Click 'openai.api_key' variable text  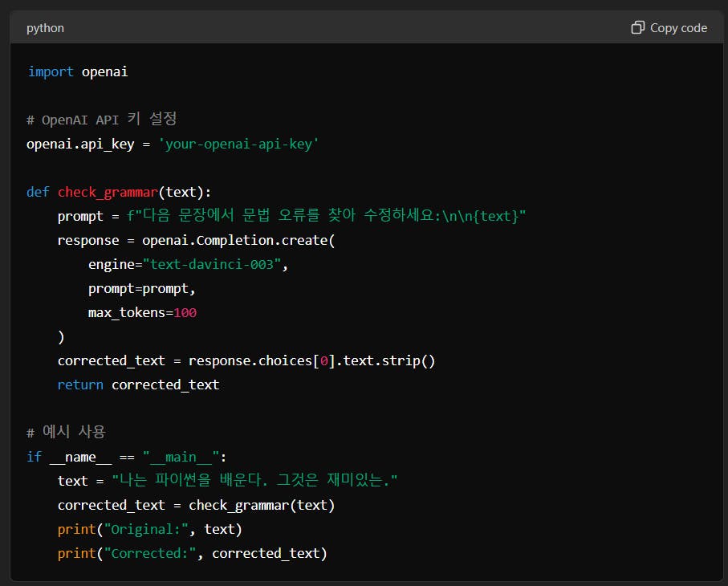[x=80, y=144]
